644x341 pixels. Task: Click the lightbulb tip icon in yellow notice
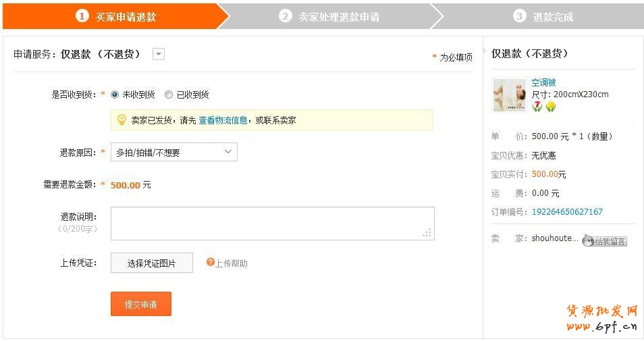pos(122,120)
